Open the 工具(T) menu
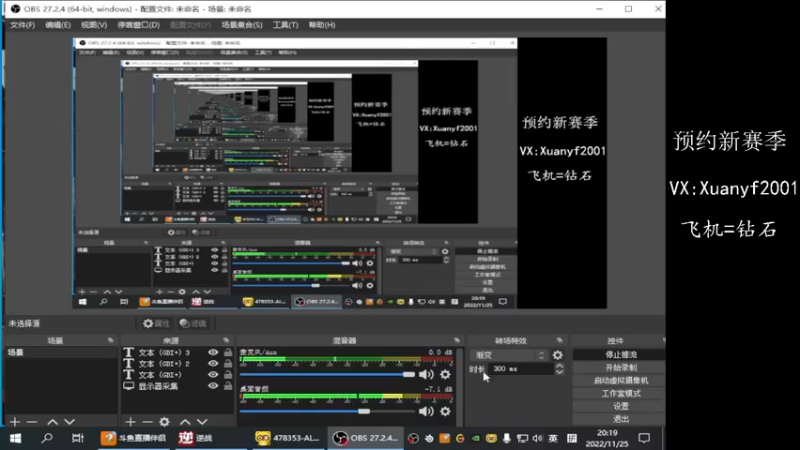Image resolution: width=800 pixels, height=450 pixels. [285, 24]
